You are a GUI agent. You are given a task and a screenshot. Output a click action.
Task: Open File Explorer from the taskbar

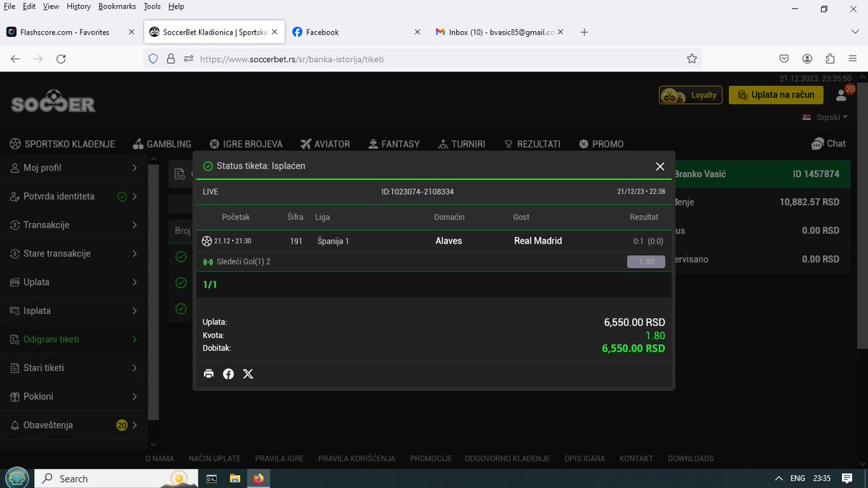point(234,478)
